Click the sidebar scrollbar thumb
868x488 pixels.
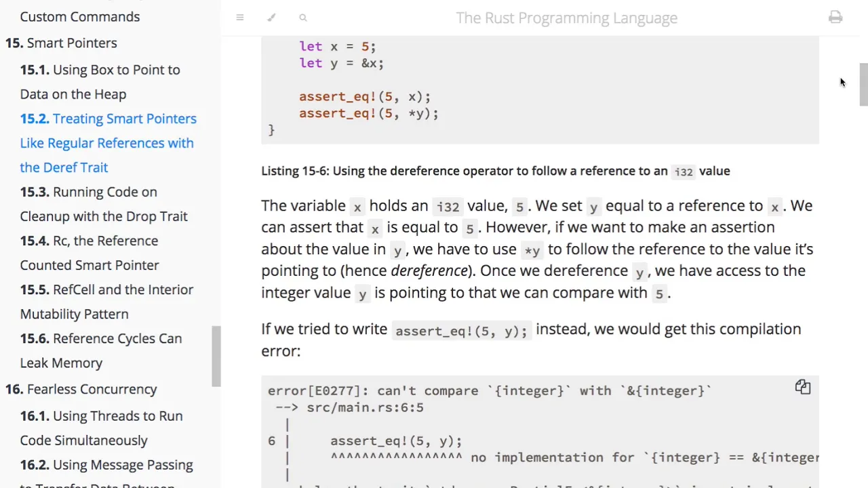click(x=216, y=357)
